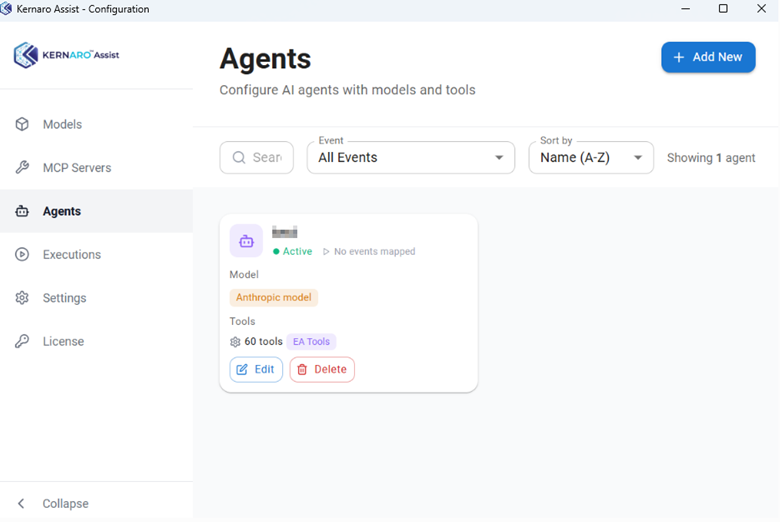Delete the agent
The height and width of the screenshot is (522, 780).
[322, 369]
